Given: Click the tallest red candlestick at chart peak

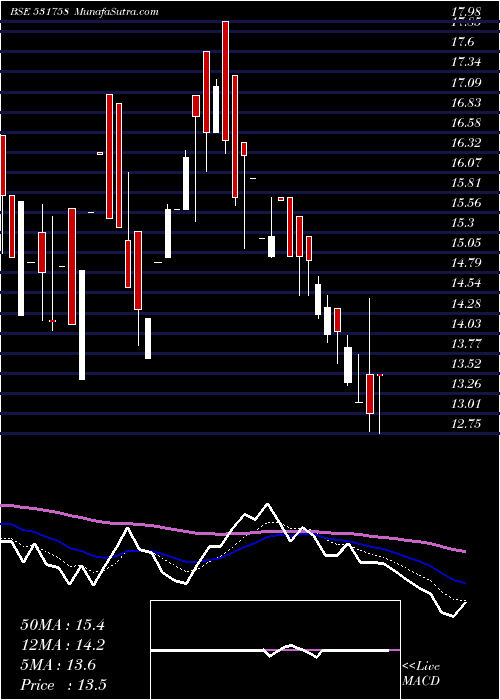Looking at the screenshot, I should point(225,81).
